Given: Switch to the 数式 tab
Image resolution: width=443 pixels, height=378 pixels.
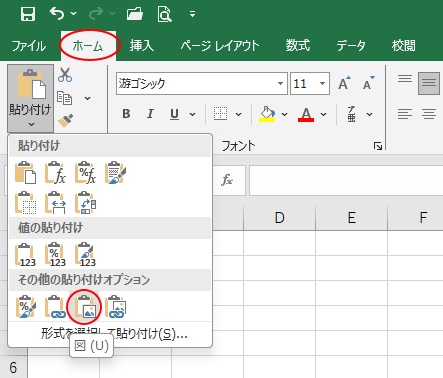Looking at the screenshot, I should point(298,46).
